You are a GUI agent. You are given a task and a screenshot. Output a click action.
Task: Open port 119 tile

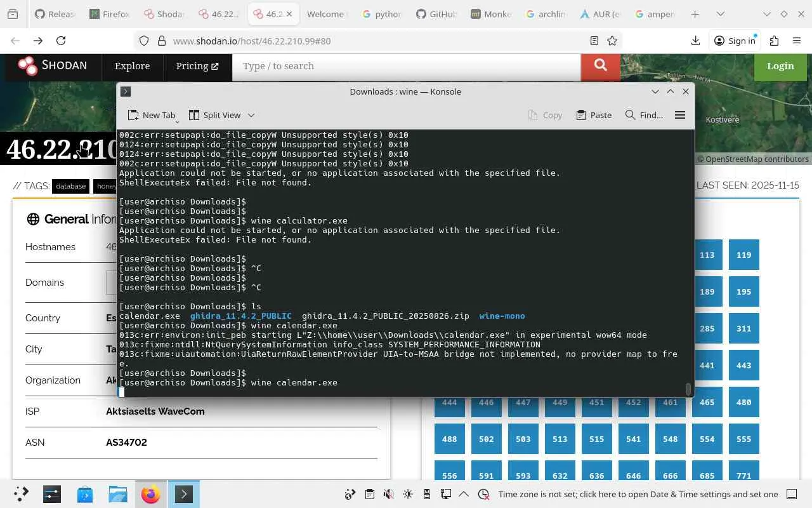click(x=743, y=255)
